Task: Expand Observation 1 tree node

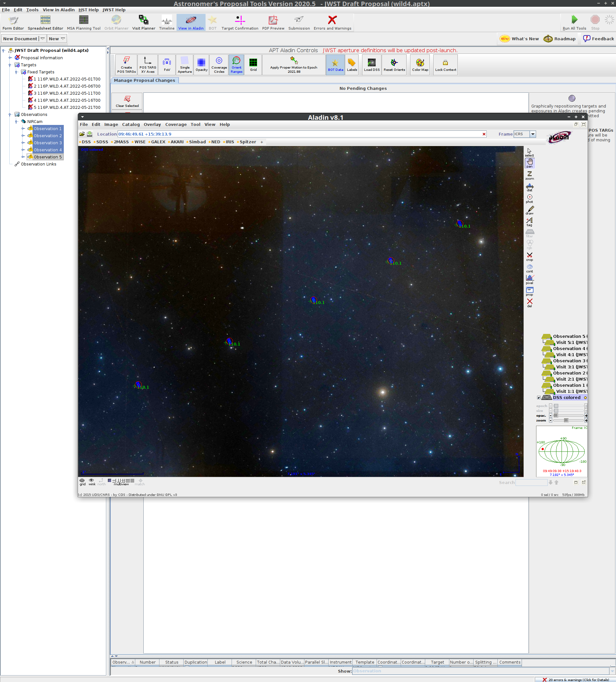Action: 23,129
